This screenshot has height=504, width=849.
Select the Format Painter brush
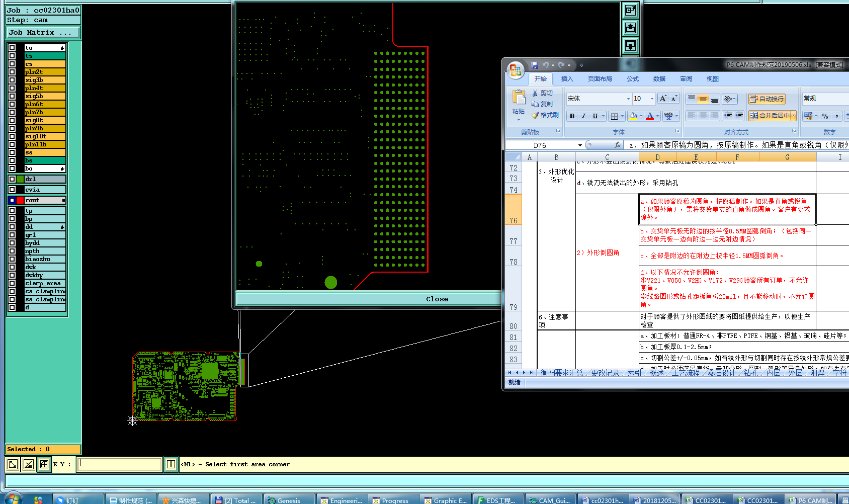coord(535,115)
